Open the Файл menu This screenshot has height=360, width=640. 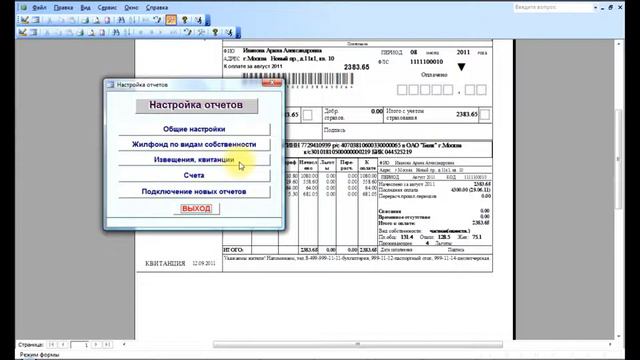coord(39,7)
